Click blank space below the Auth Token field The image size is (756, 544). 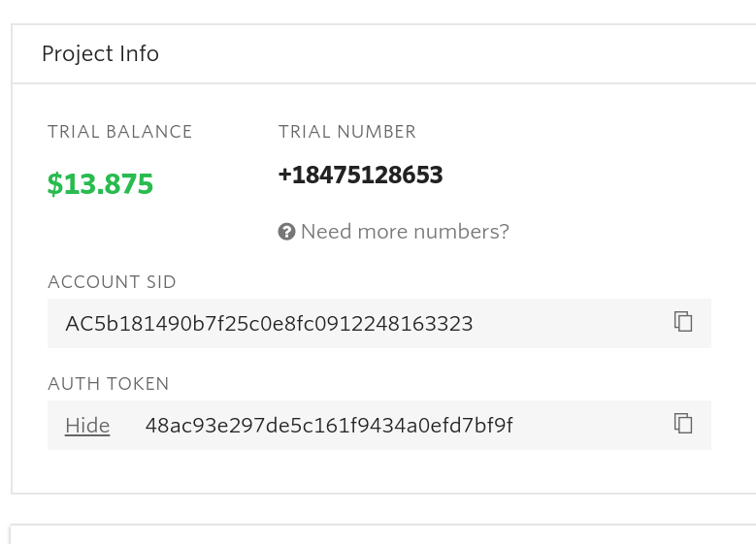click(378, 471)
